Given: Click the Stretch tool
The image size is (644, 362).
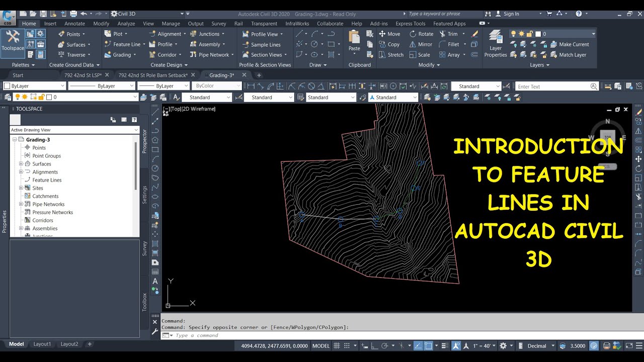Looking at the screenshot, I should click(x=391, y=55).
